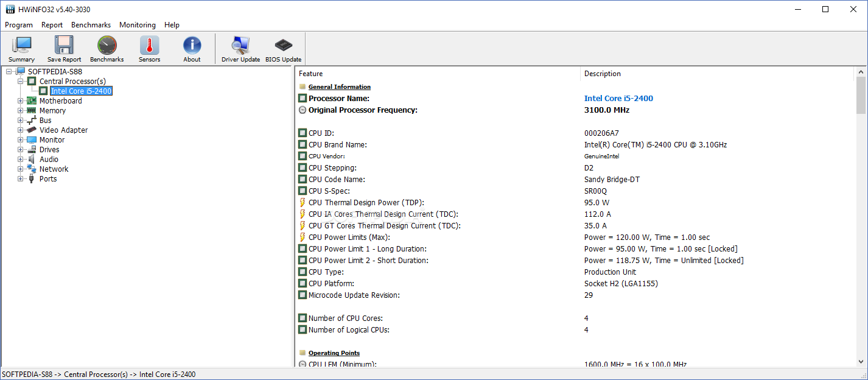Expand the Network tree node

click(x=20, y=169)
